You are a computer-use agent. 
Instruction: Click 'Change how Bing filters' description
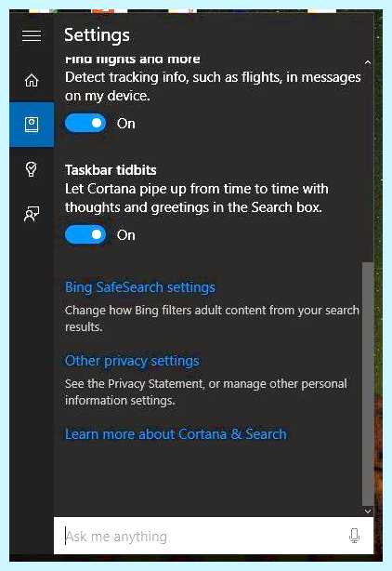[x=212, y=318]
